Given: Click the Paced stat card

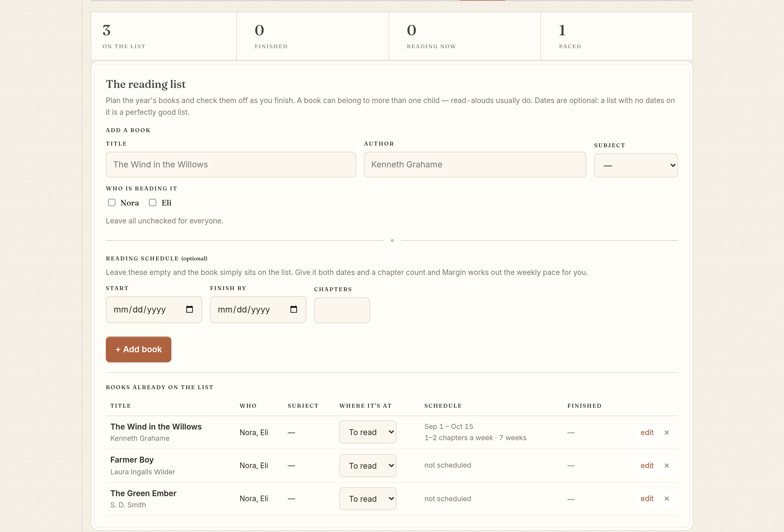Looking at the screenshot, I should 617,36.
